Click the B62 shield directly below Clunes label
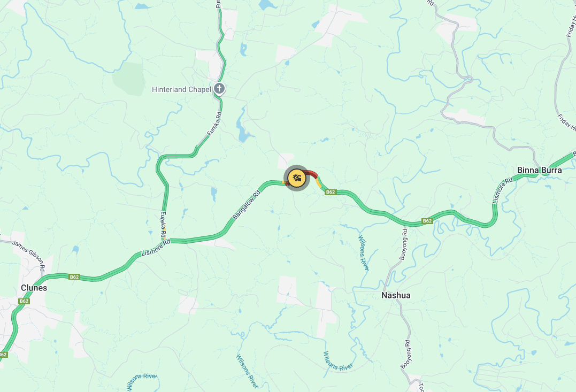The height and width of the screenshot is (392, 576). [24, 301]
